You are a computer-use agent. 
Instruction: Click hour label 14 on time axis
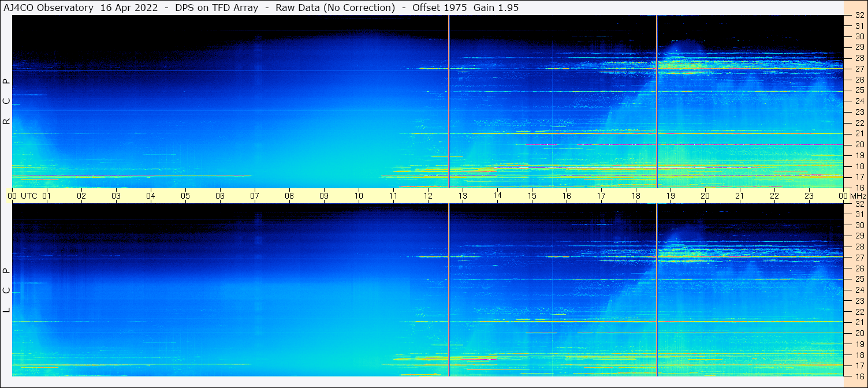click(x=497, y=195)
